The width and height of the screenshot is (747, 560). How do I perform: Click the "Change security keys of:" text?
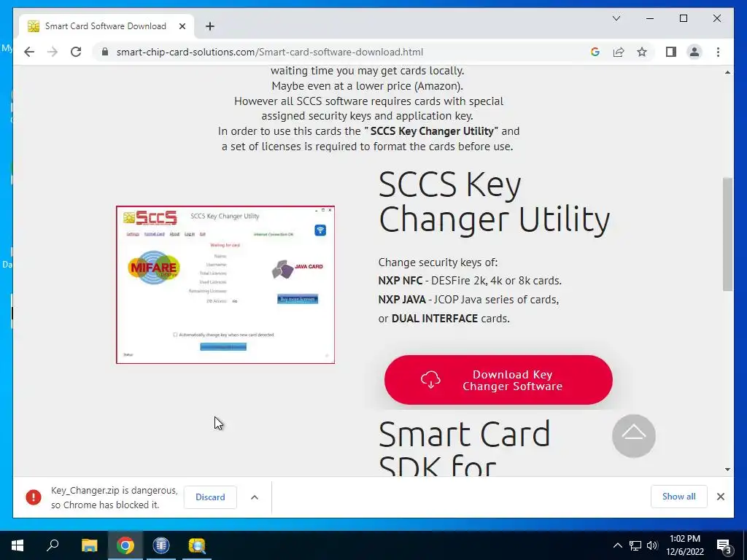438,262
